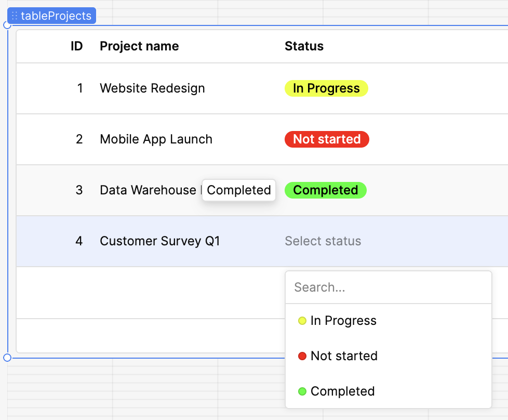Select the Customer Survey Q1 cell
Screen dimensions: 508x420
click(160, 241)
